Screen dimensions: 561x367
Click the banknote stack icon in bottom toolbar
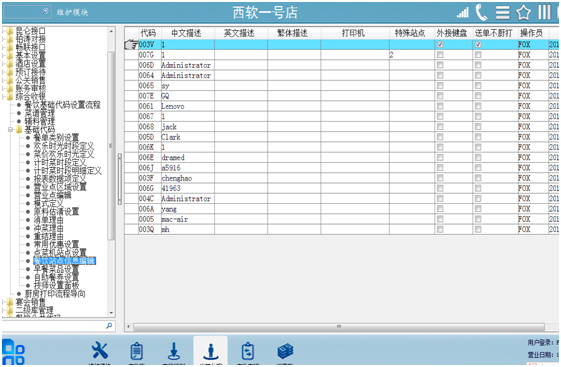click(x=285, y=351)
